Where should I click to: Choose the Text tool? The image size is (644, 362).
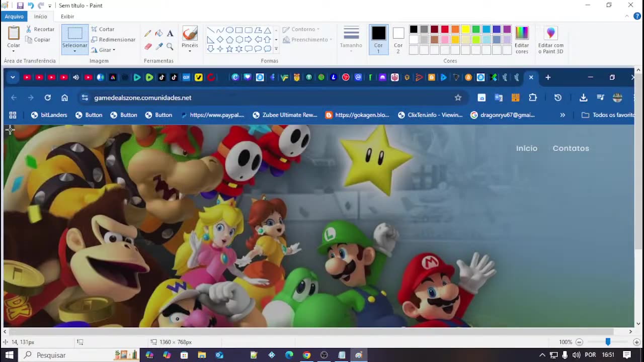(x=170, y=34)
